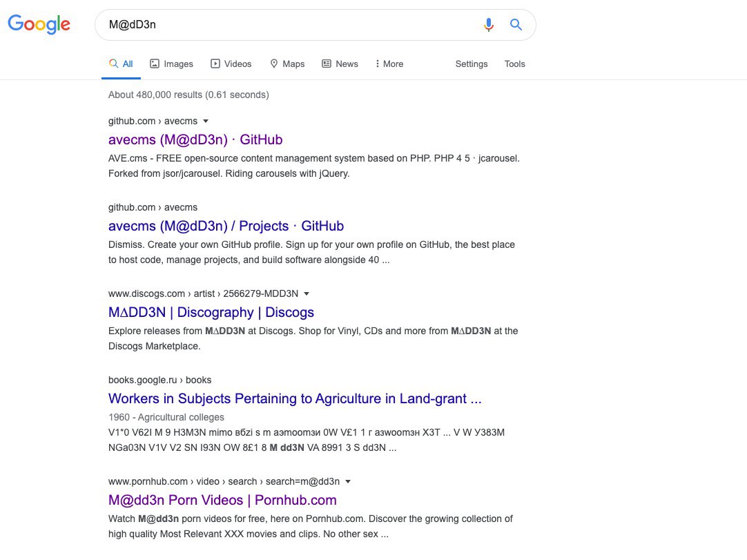The width and height of the screenshot is (747, 560).
Task: Expand dropdown arrow beside github.com › avecms
Action: click(x=206, y=121)
